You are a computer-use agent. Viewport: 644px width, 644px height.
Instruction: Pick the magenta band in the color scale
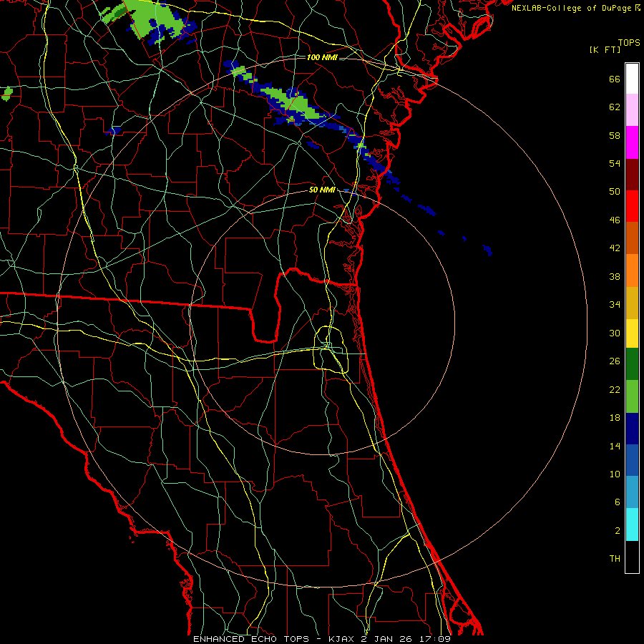tap(632, 142)
